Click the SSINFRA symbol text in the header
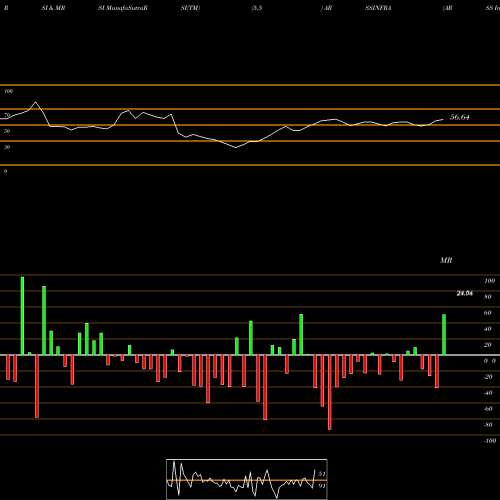 click(378, 8)
